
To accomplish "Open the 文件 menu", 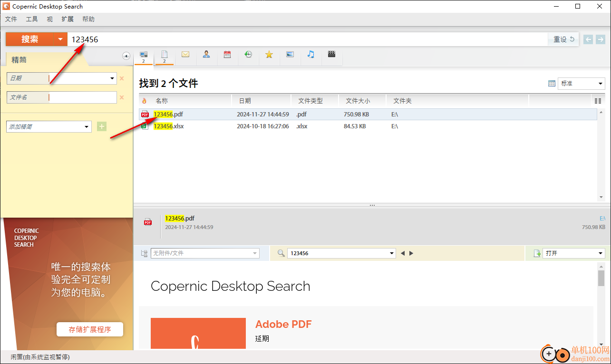I will [11, 19].
